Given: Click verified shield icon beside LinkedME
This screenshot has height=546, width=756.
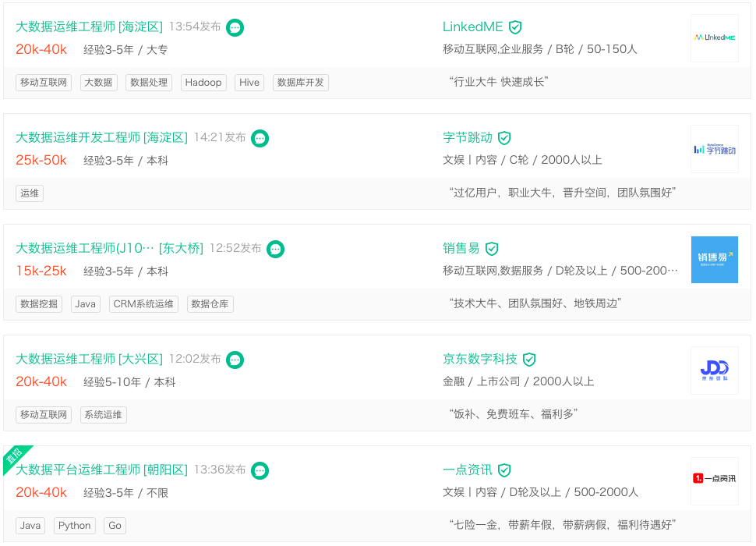Looking at the screenshot, I should click(x=515, y=27).
